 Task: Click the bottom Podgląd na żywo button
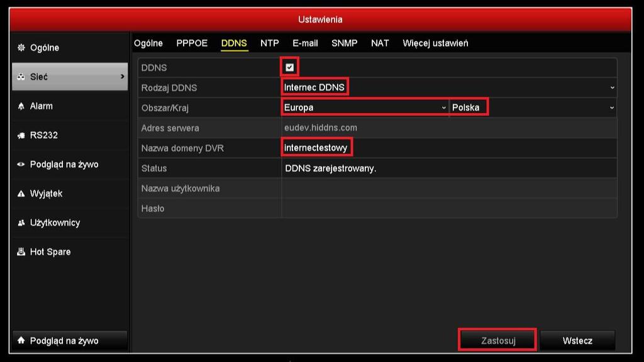(70, 340)
